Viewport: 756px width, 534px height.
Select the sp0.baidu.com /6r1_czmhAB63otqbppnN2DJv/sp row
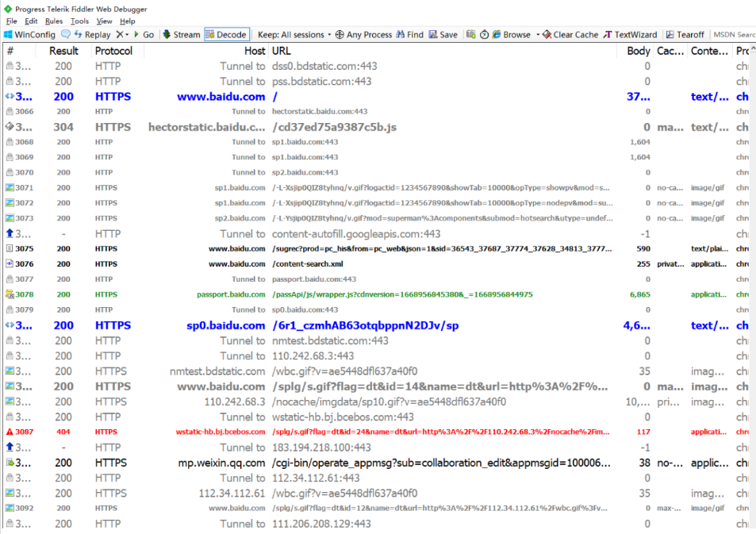point(377,325)
